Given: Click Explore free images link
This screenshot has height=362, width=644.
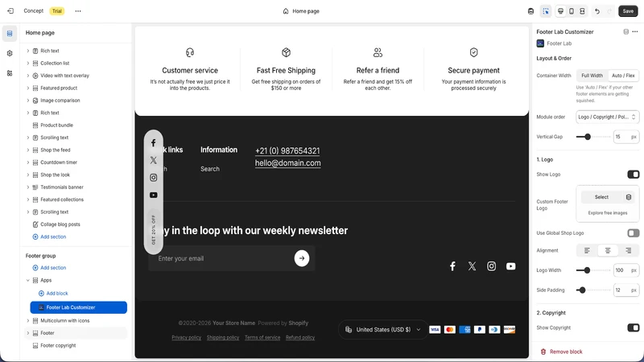Looking at the screenshot, I should (608, 213).
